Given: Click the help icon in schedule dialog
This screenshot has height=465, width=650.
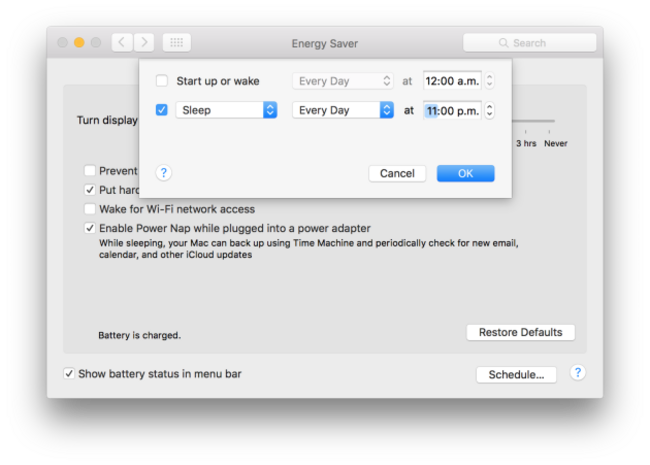Looking at the screenshot, I should (x=164, y=173).
